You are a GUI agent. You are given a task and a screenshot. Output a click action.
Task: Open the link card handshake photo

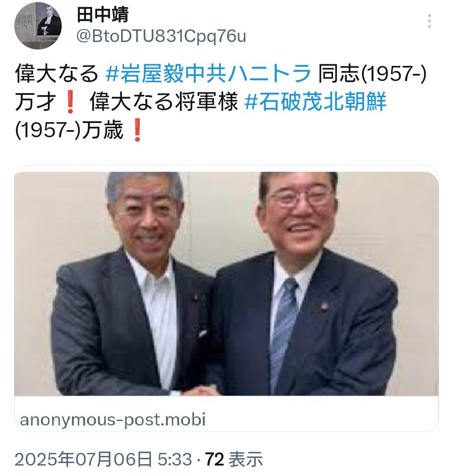point(226,283)
